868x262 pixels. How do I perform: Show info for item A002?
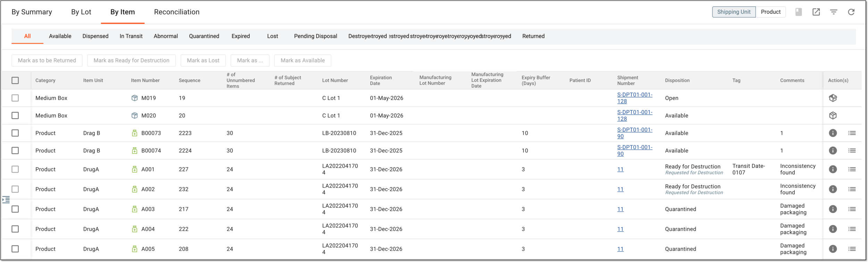pos(833,189)
